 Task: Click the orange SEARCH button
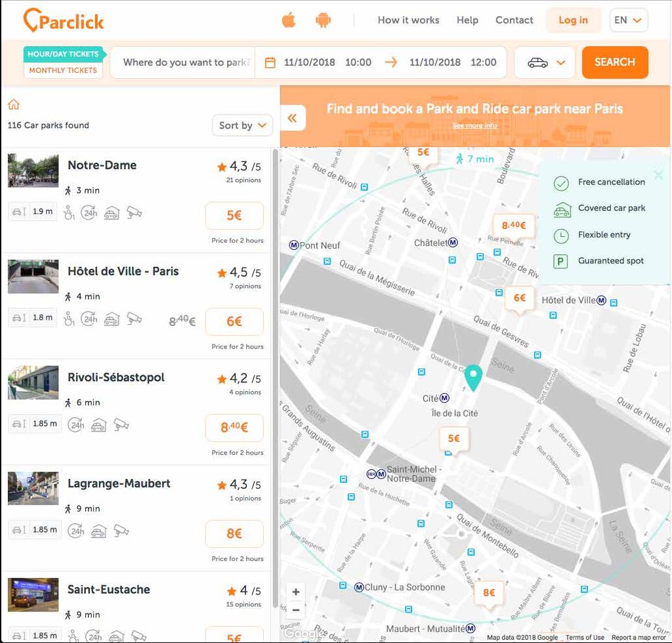tap(615, 62)
